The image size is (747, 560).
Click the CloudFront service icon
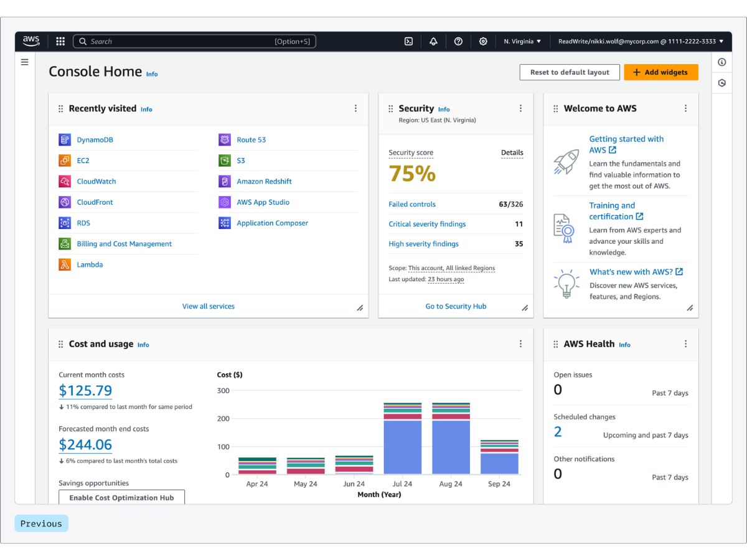click(x=65, y=202)
